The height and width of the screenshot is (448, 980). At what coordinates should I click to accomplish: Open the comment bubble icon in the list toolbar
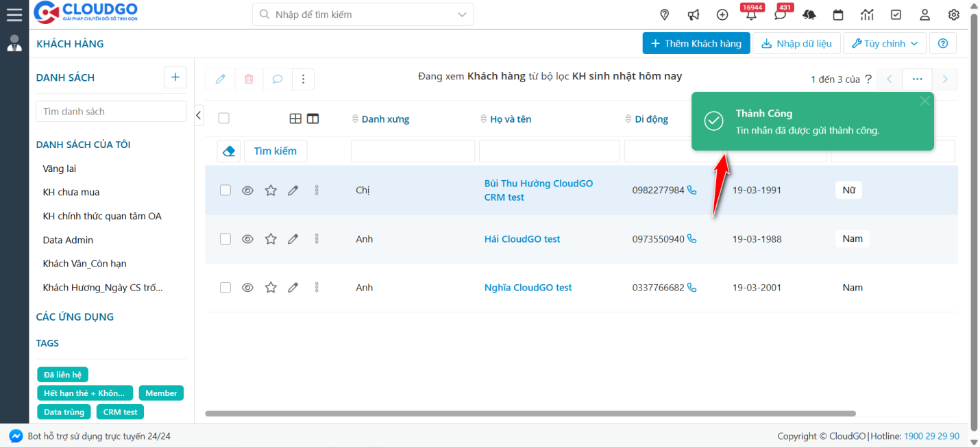tap(277, 79)
